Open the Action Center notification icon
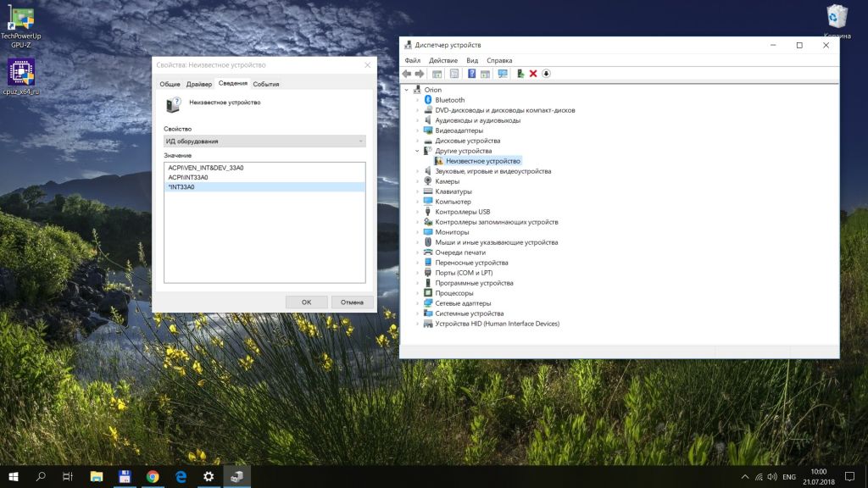Image resolution: width=868 pixels, height=488 pixels. point(849,476)
